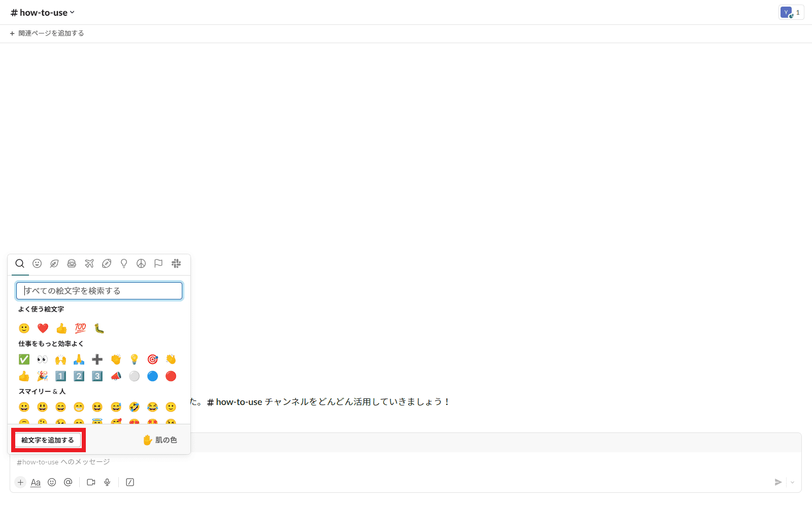
Task: Pick the blue circle emoji
Action: point(152,376)
